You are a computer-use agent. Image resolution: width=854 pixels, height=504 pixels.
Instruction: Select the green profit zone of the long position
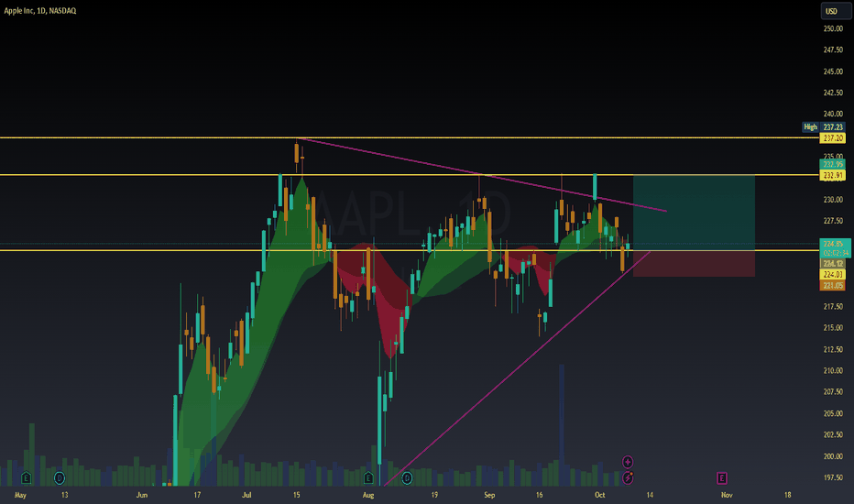(694, 213)
